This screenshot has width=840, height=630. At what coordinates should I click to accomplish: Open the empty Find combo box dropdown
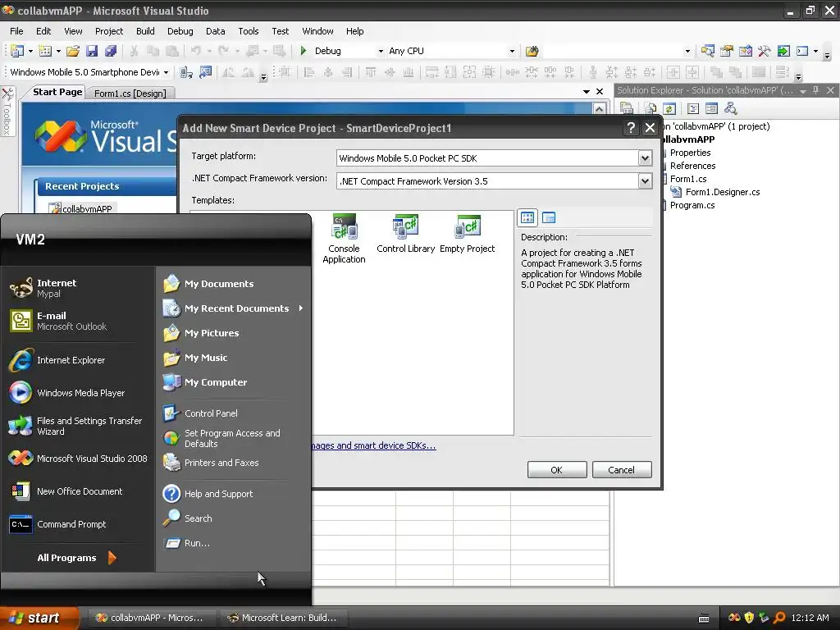(x=688, y=52)
